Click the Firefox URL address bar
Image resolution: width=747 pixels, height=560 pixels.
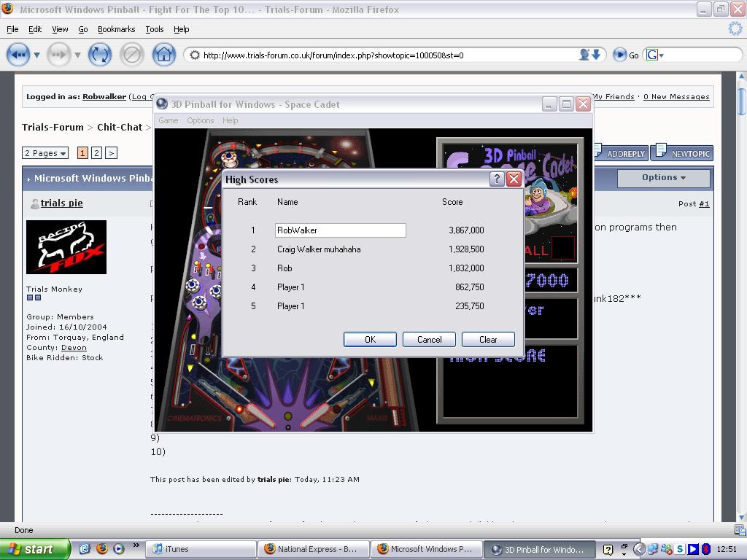395,55
